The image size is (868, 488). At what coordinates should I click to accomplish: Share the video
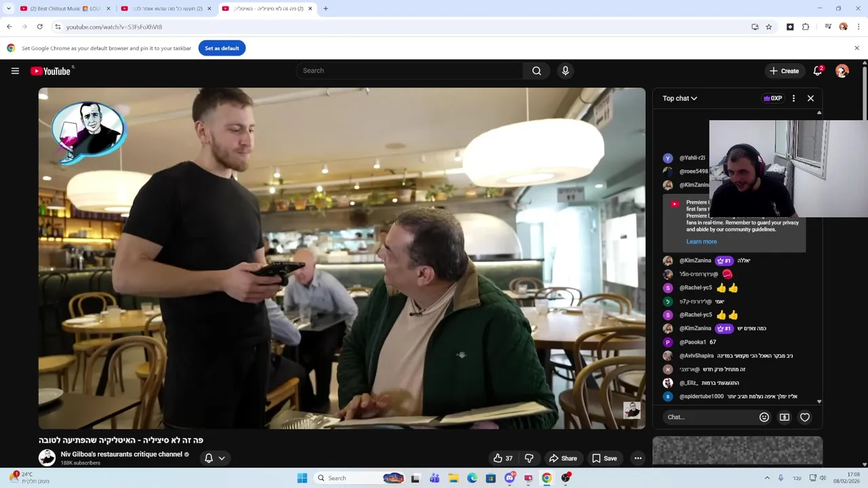click(563, 458)
